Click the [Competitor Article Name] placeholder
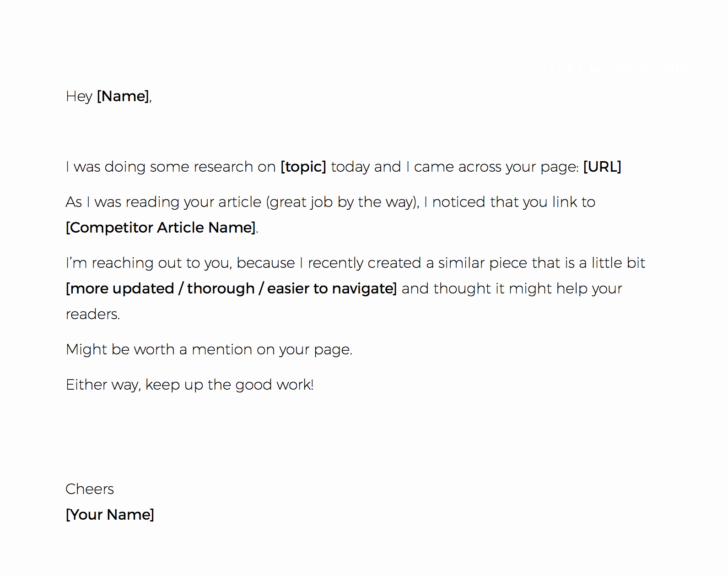The width and height of the screenshot is (728, 576). pyautogui.click(x=161, y=228)
